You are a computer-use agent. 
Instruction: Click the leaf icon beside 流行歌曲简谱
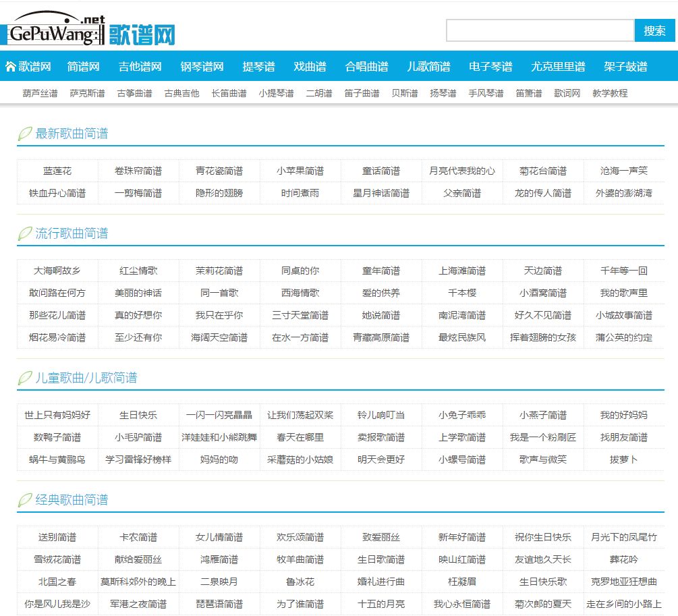(x=22, y=233)
